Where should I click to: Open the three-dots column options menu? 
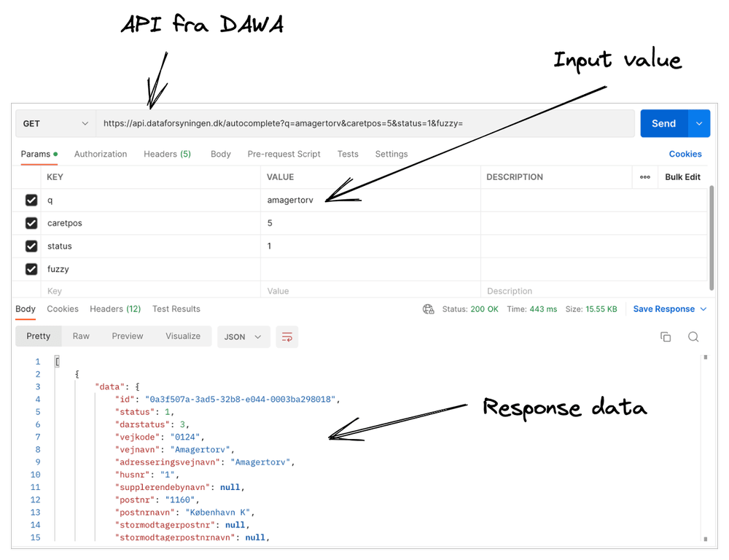click(645, 177)
